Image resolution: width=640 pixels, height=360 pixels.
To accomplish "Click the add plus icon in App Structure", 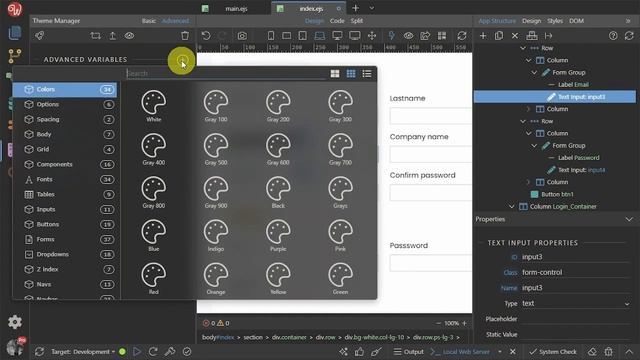I will (x=483, y=36).
